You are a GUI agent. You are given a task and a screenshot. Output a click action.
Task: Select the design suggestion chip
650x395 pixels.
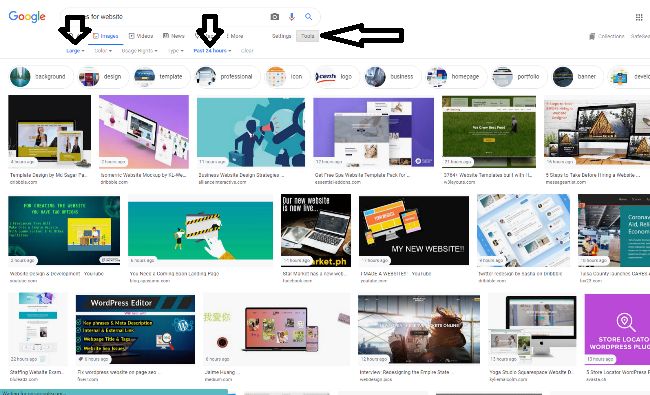(103, 77)
